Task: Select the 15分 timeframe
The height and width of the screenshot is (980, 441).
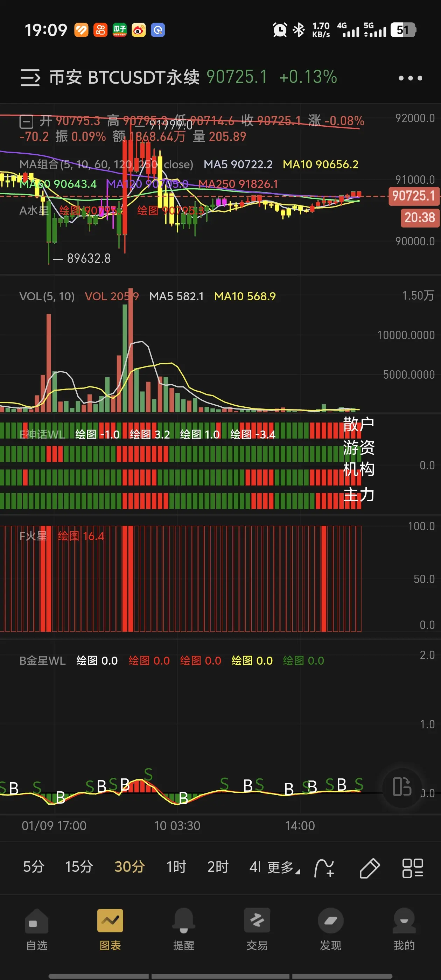Action: [x=79, y=867]
